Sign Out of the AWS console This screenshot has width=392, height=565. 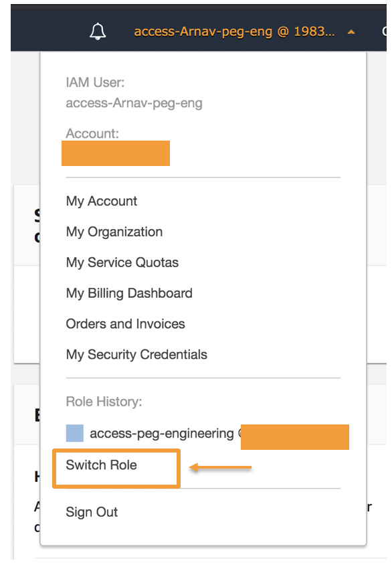pyautogui.click(x=92, y=511)
